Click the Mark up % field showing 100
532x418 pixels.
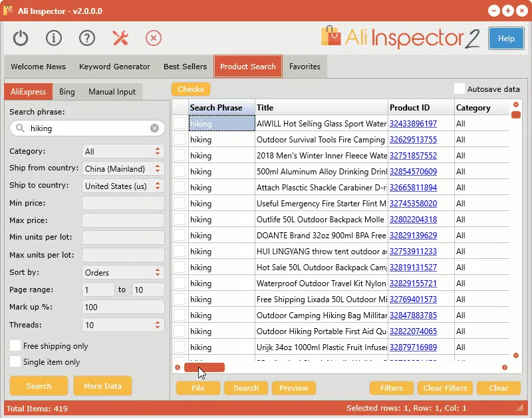[123, 307]
